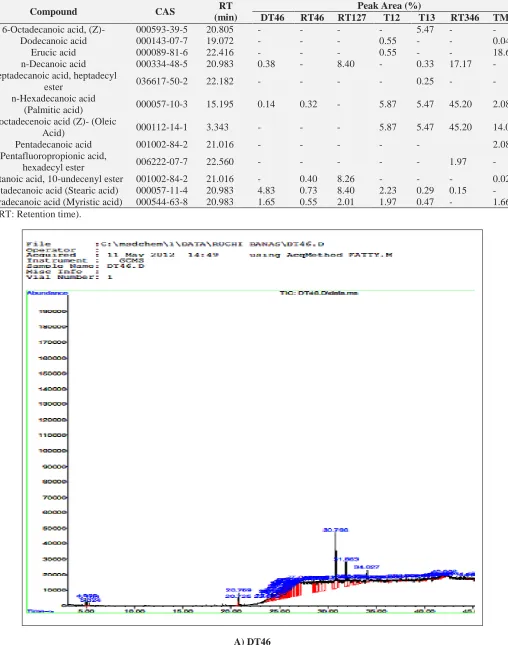Click peak area value '0.73'
Viewport: 508px width, 645px height.
click(308, 190)
